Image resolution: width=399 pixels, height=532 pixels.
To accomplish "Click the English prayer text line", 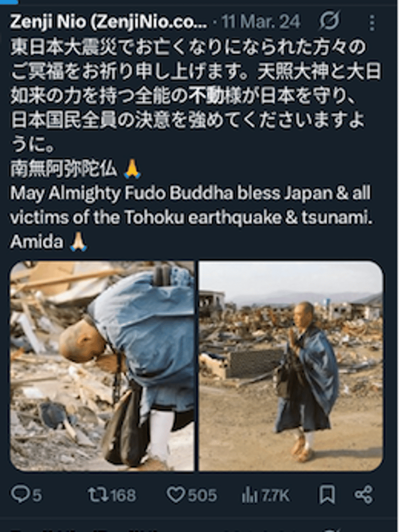I will pos(191,205).
